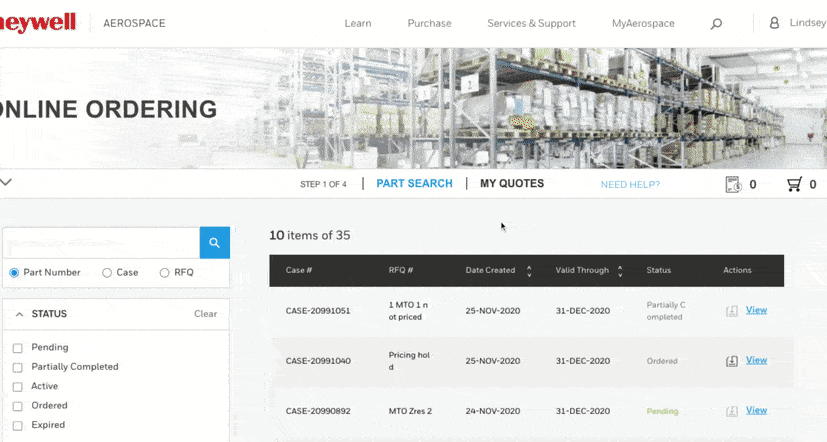This screenshot has height=442, width=827.
Task: Click the Partially Completed status in first row
Action: click(x=666, y=311)
